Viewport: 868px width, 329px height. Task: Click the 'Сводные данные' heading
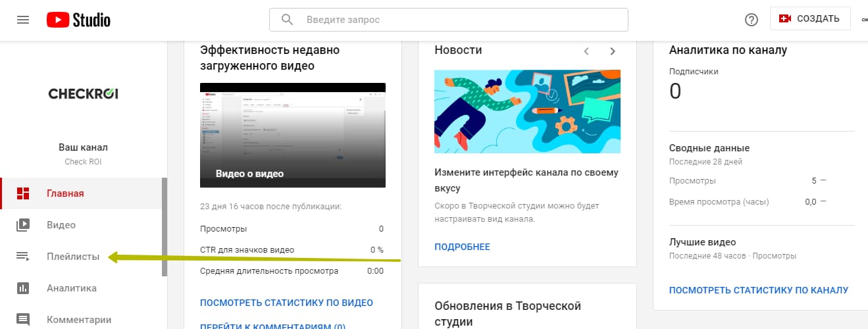(709, 148)
